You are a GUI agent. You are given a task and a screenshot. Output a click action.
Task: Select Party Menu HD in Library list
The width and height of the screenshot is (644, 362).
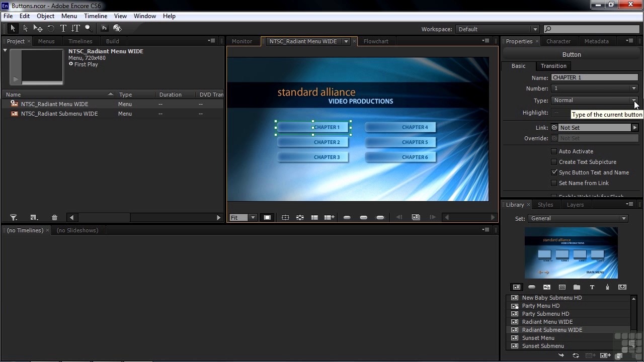click(x=569, y=306)
